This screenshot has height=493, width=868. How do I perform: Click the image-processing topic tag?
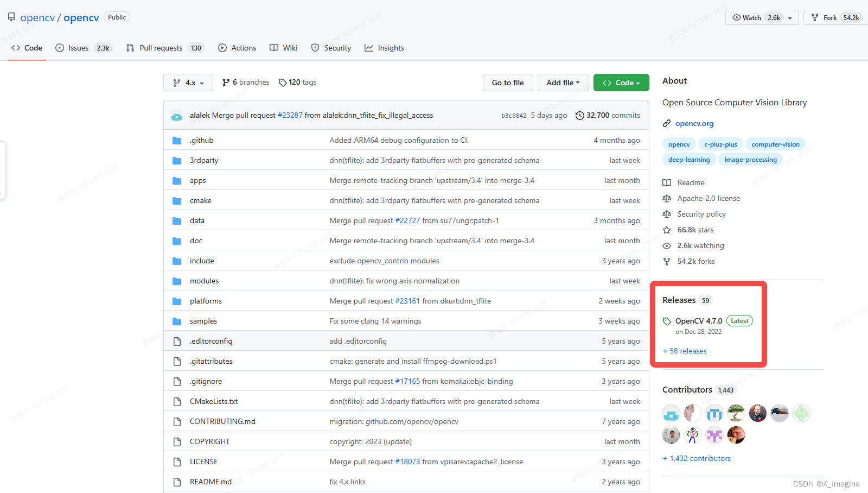coord(750,160)
